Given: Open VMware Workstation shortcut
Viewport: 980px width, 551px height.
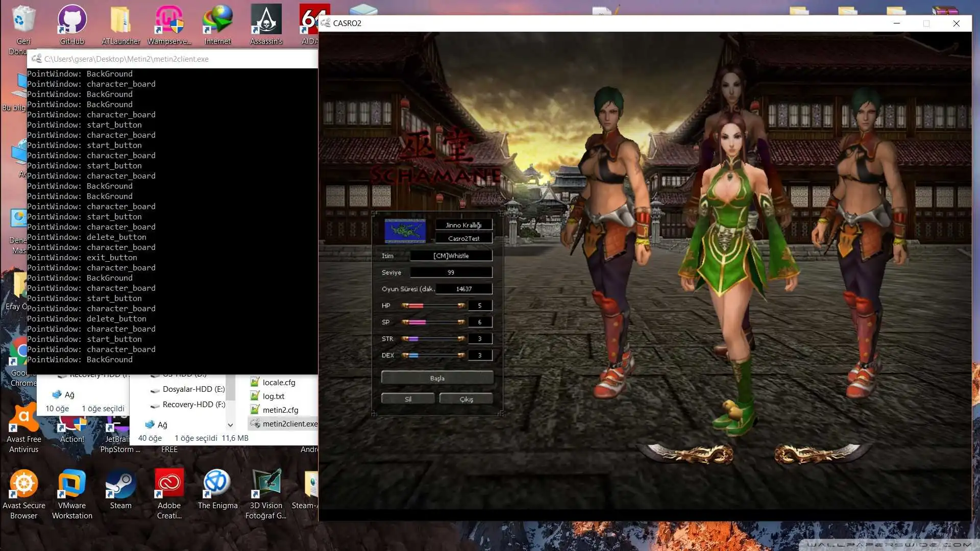Looking at the screenshot, I should click(x=72, y=494).
